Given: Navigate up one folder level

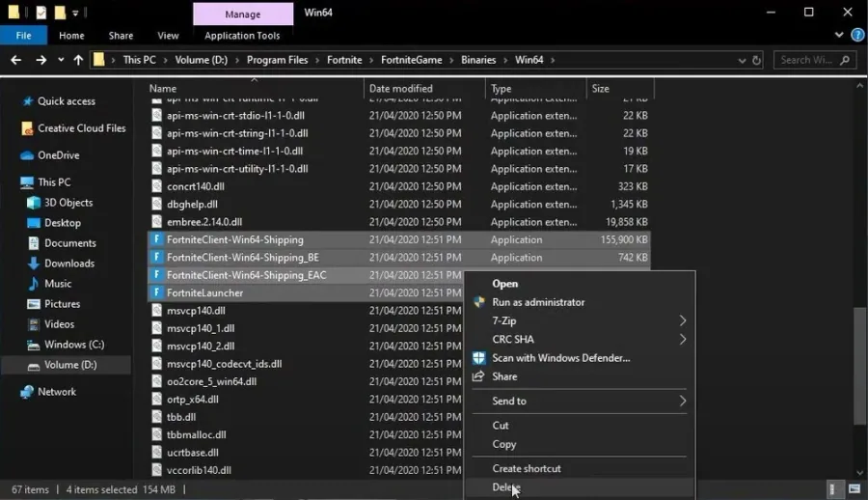Looking at the screenshot, I should coord(78,60).
